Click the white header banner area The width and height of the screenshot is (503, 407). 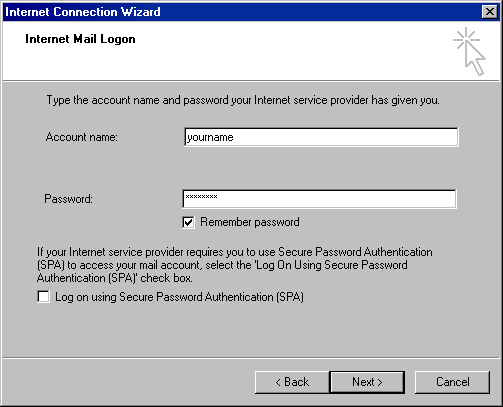pyautogui.click(x=233, y=51)
